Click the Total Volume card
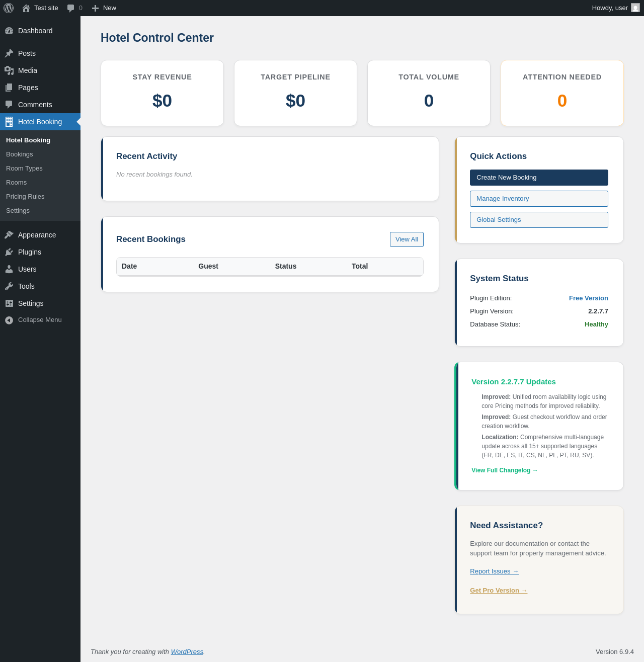This screenshot has height=662, width=644. pos(429,93)
